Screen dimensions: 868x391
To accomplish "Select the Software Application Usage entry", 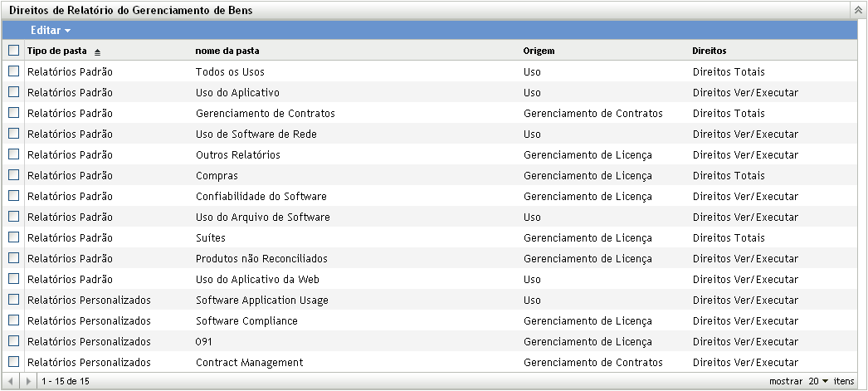I will (261, 300).
